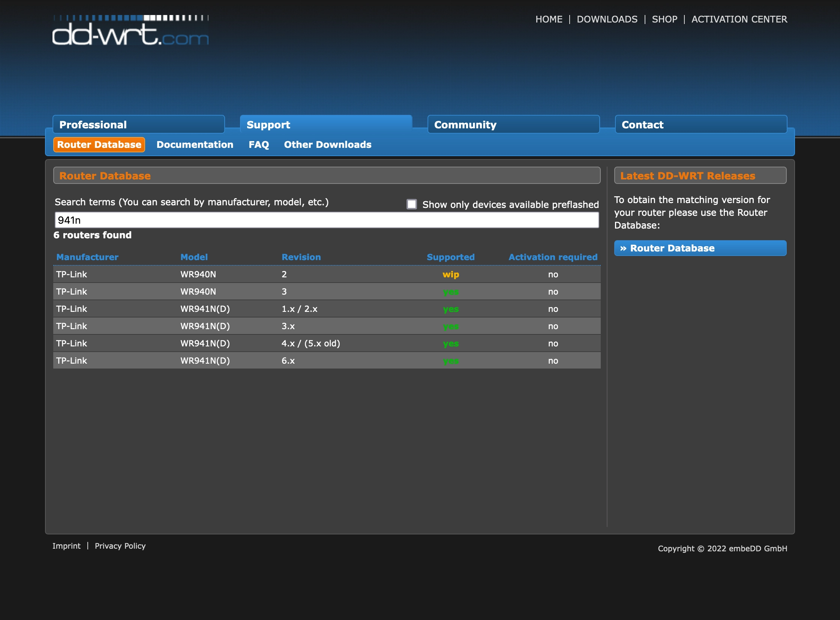Sort by the Manufacturer column header

click(87, 257)
